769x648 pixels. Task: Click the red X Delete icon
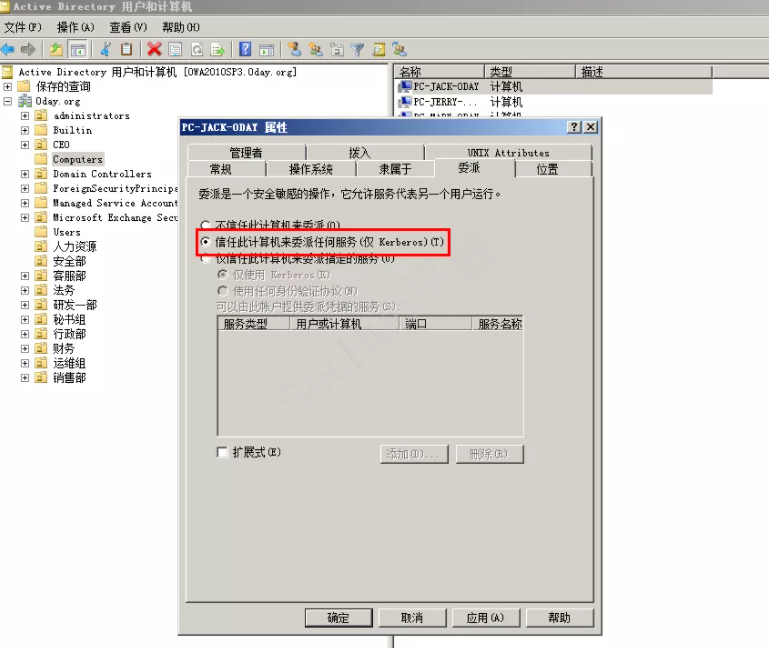point(154,49)
